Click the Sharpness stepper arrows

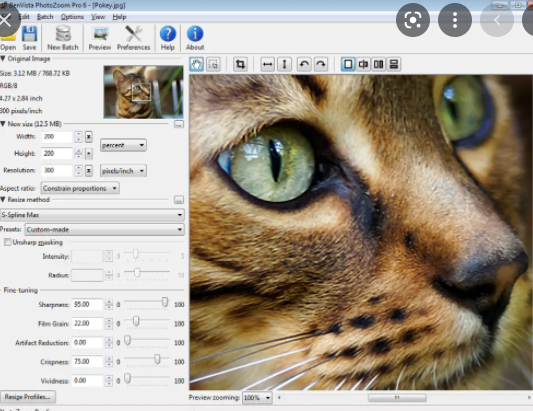click(109, 304)
